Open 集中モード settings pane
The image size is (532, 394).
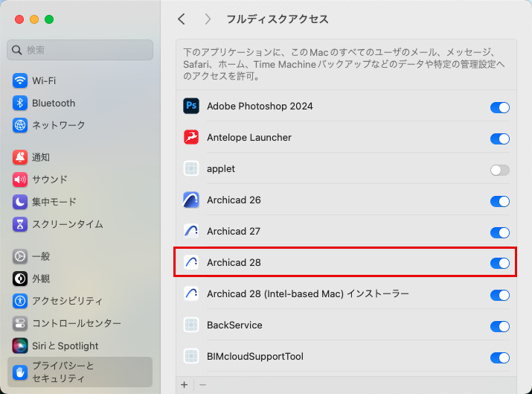click(x=80, y=202)
